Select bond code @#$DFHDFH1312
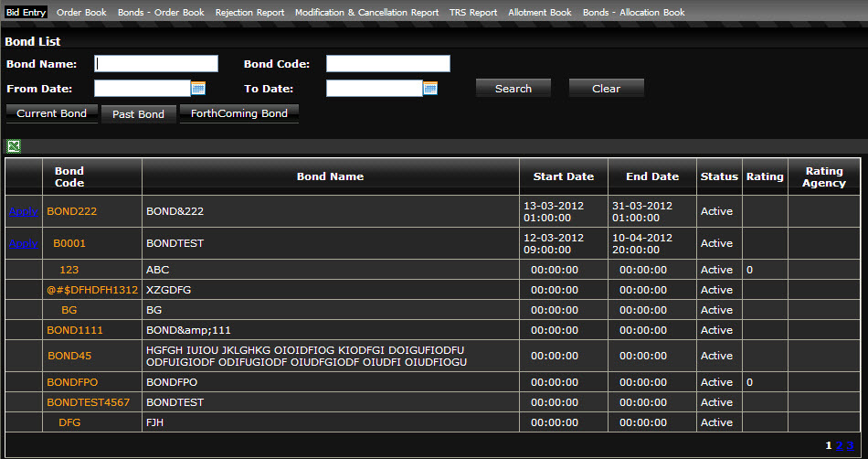This screenshot has width=868, height=459. coord(92,290)
